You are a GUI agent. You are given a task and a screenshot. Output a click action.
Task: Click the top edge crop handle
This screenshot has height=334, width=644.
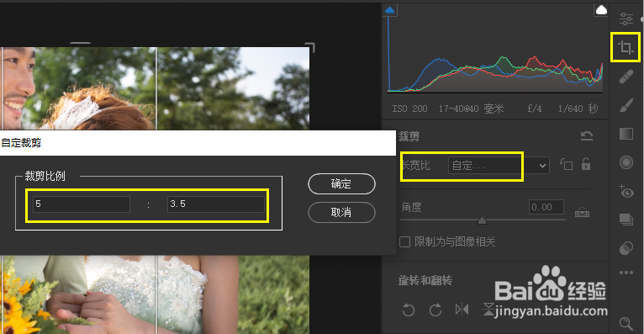pos(80,43)
